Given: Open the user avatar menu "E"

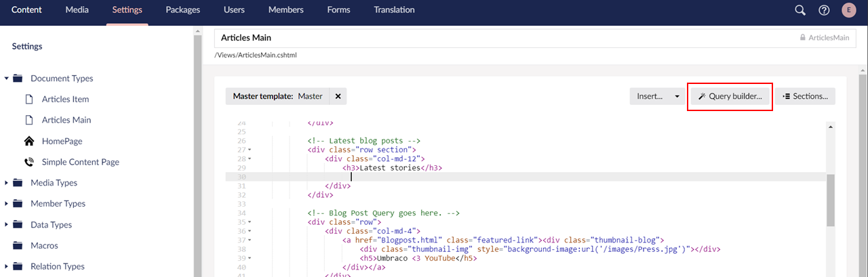Looking at the screenshot, I should point(848,10).
